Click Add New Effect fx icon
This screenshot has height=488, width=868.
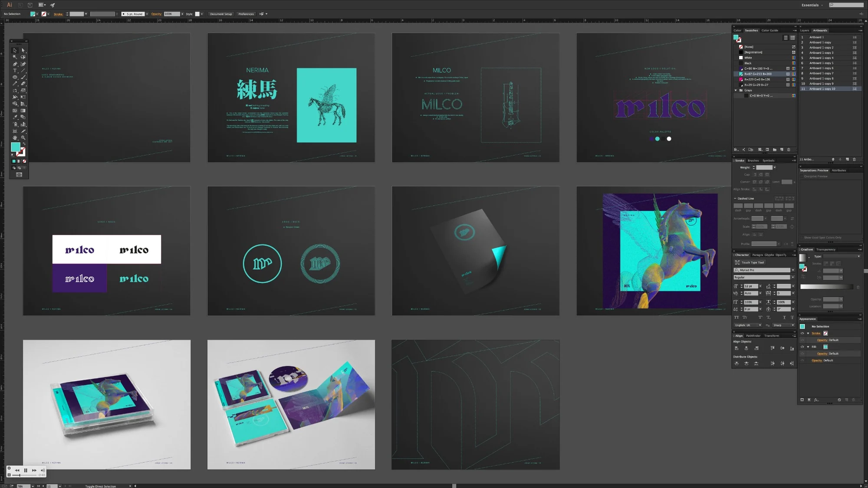pyautogui.click(x=816, y=400)
